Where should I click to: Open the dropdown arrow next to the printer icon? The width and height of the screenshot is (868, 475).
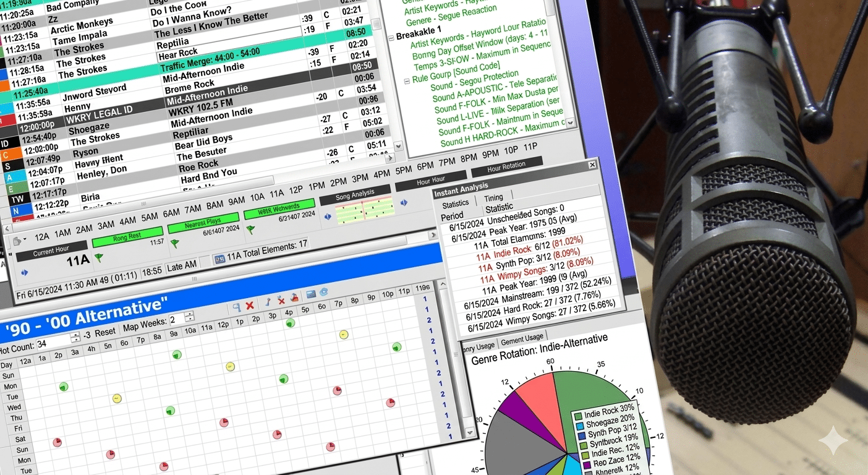25,239
